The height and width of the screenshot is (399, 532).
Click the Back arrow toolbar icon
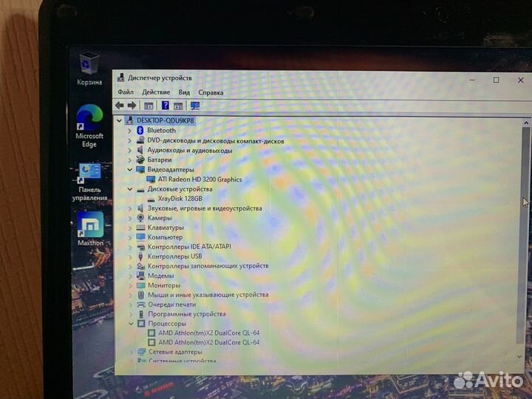(120, 106)
